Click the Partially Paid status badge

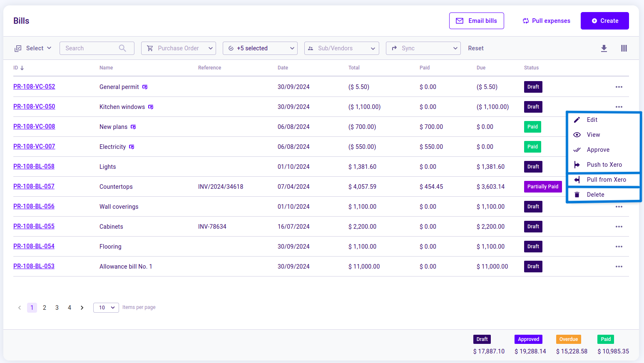(543, 187)
